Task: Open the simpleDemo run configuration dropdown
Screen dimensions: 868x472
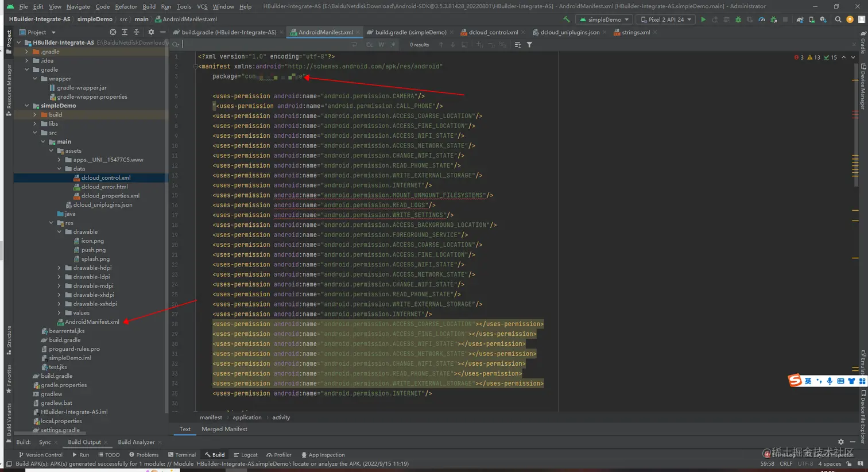Action: click(604, 20)
